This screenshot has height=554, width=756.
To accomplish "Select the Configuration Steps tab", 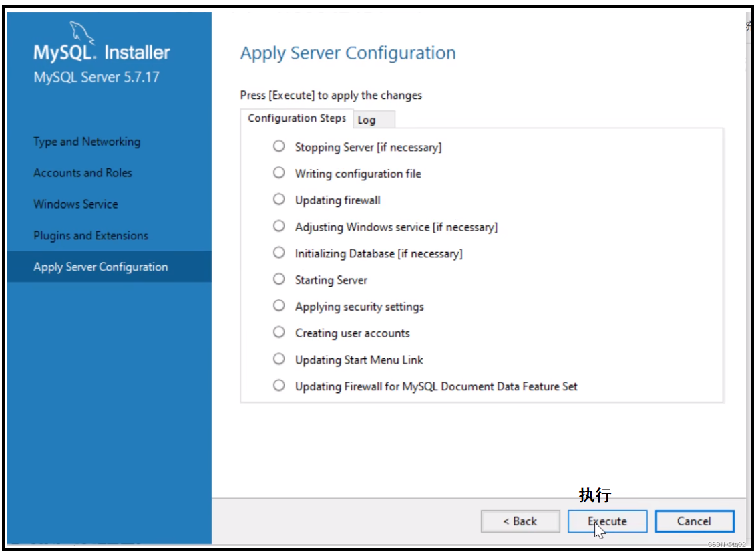I will 297,118.
